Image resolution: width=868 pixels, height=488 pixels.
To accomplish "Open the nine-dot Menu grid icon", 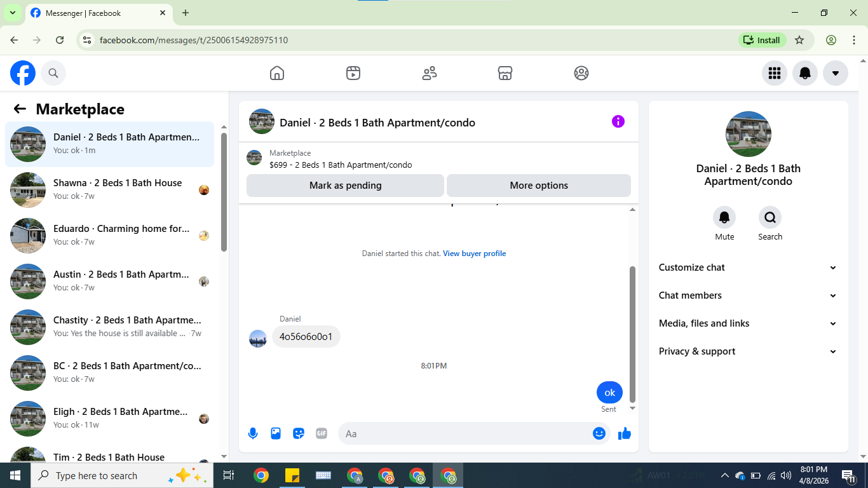I will tap(775, 73).
